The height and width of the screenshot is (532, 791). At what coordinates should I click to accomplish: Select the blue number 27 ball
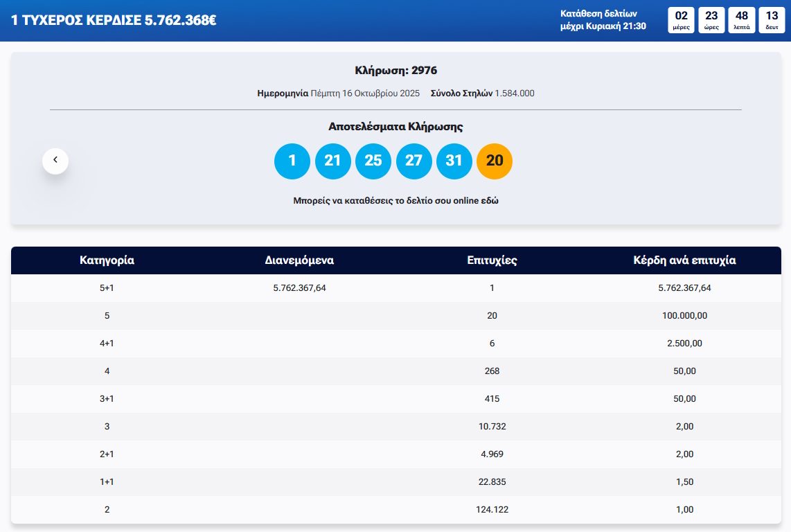(x=414, y=161)
